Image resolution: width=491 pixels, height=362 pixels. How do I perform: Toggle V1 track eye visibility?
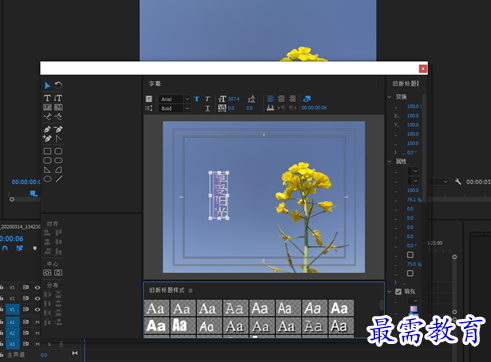point(37,309)
